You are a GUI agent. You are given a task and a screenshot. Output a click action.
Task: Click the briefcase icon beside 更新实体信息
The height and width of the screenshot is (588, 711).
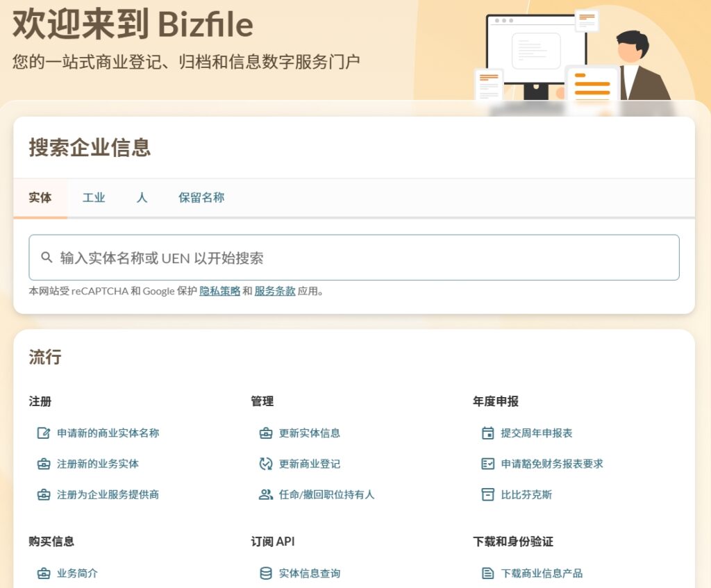[266, 433]
